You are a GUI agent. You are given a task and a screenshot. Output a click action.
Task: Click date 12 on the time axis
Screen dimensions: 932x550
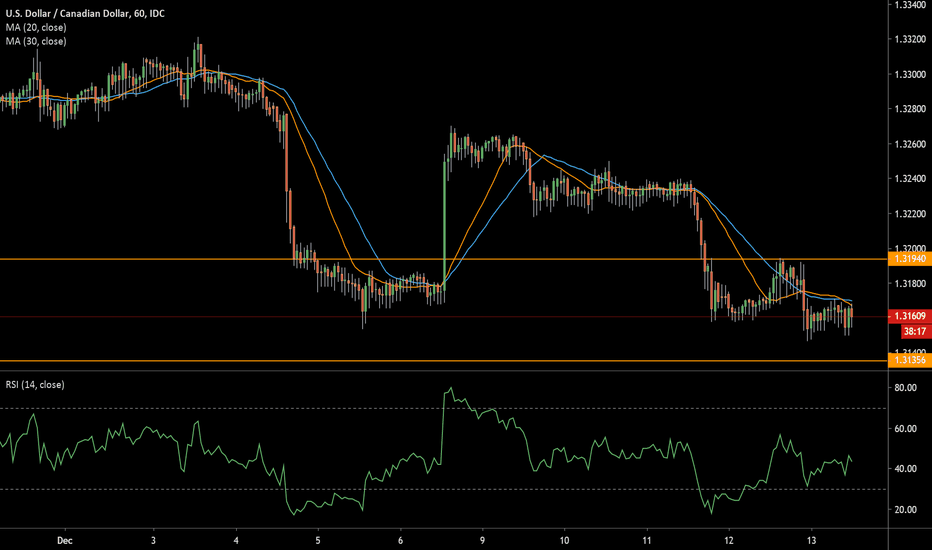[730, 536]
